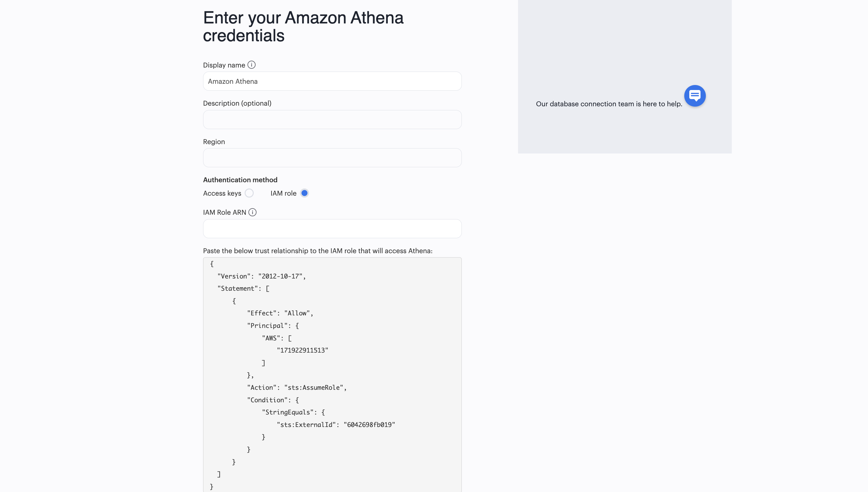Click the "Region" field label
868x492 pixels.
[x=214, y=142]
